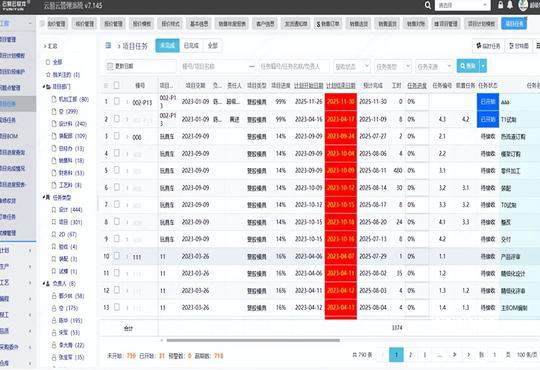540x370 pixels.
Task: Tick the checkbox for row 12
Action: pos(117,290)
